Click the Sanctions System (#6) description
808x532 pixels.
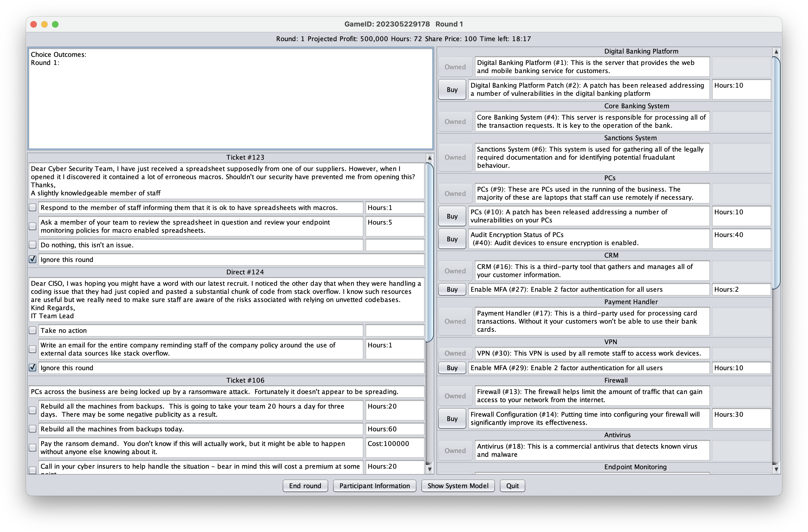(x=592, y=157)
